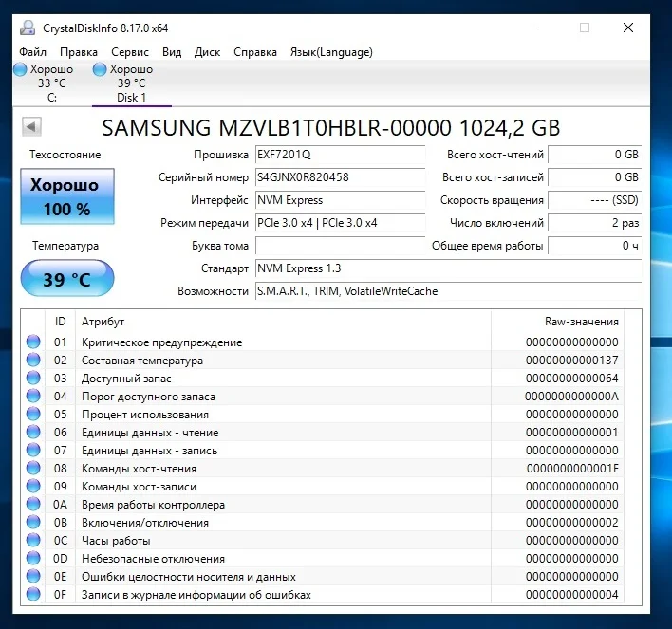The width and height of the screenshot is (672, 629).
Task: Click the blue status orb for Disk 1
Action: point(100,69)
